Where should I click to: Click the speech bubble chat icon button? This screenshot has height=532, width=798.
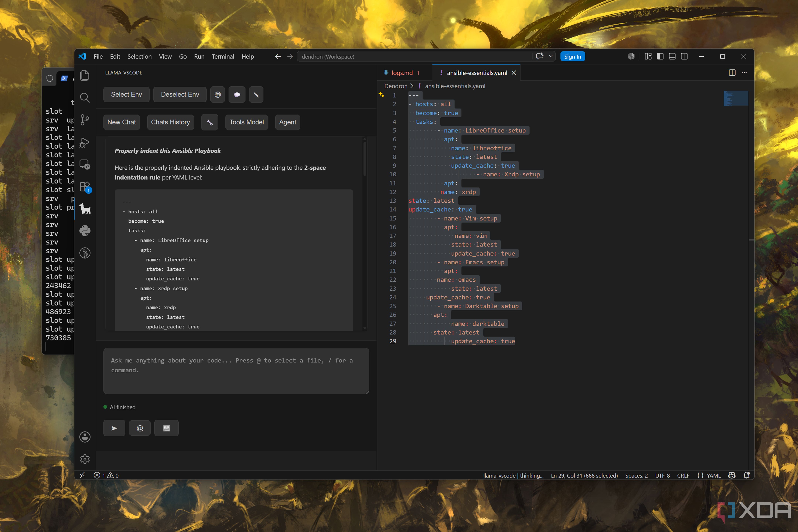point(237,95)
